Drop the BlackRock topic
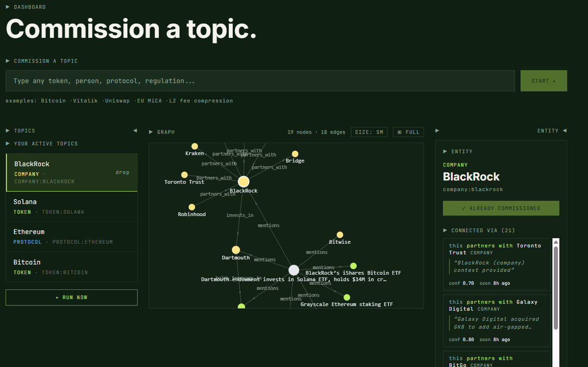 [122, 172]
